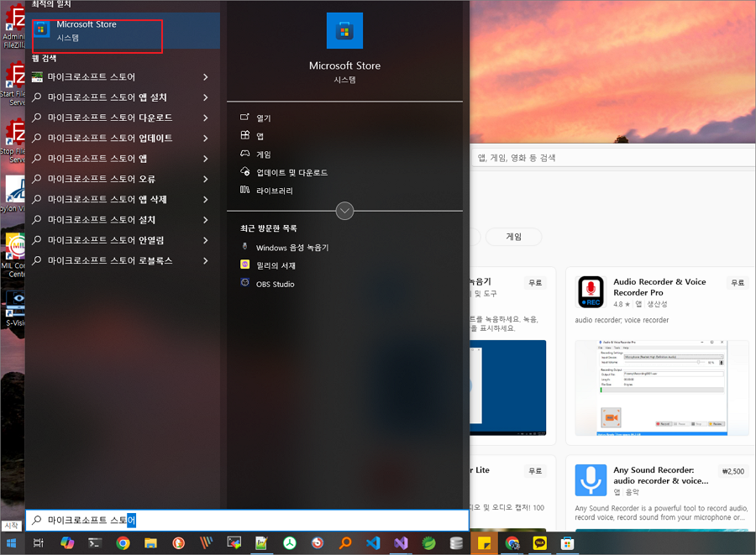
Task: Launch Copilot from the taskbar
Action: (x=67, y=543)
